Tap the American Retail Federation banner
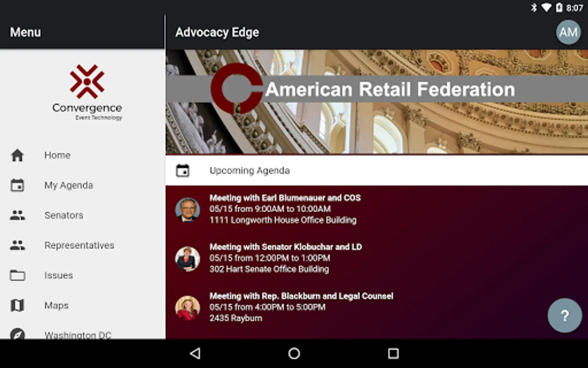 (x=376, y=101)
